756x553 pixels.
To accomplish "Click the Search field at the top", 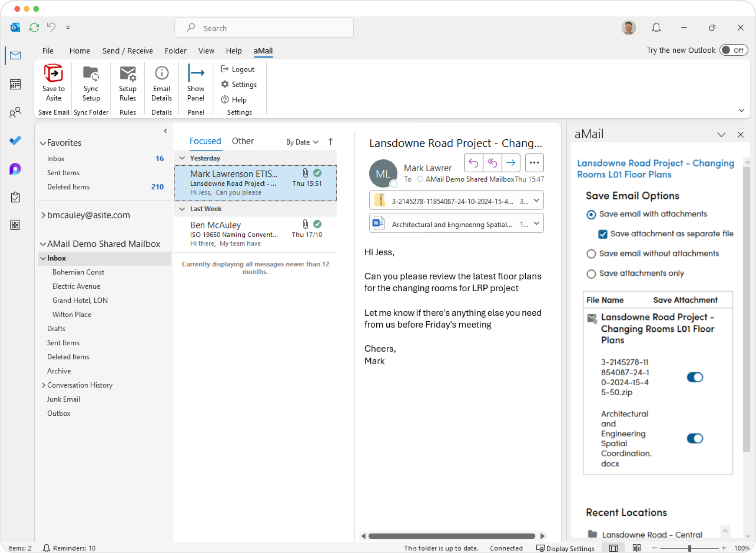I will pos(264,28).
